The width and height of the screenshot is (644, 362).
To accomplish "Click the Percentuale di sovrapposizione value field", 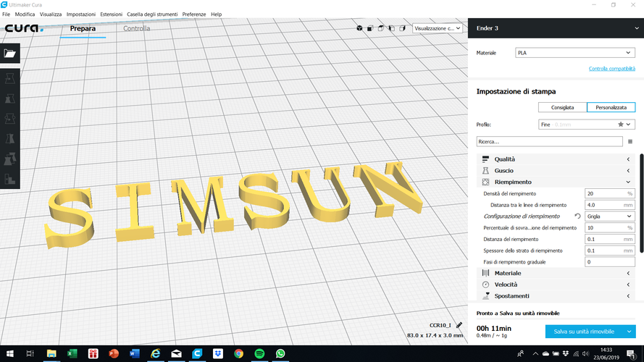I will 609,228.
